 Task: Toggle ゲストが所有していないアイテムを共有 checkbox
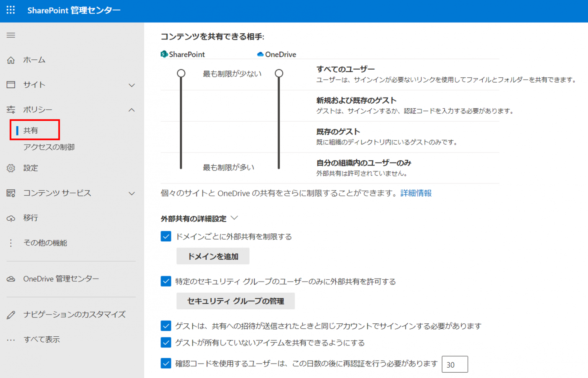coord(166,342)
